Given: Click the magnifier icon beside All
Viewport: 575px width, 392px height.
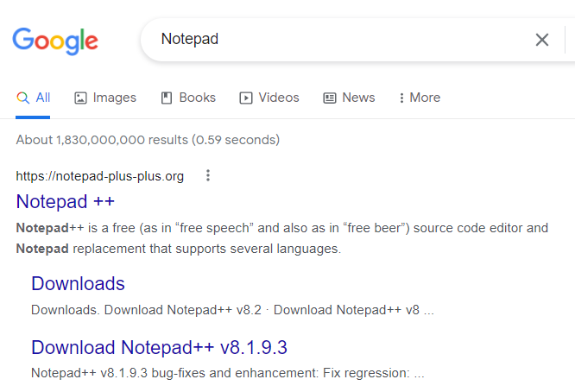Looking at the screenshot, I should click(22, 98).
